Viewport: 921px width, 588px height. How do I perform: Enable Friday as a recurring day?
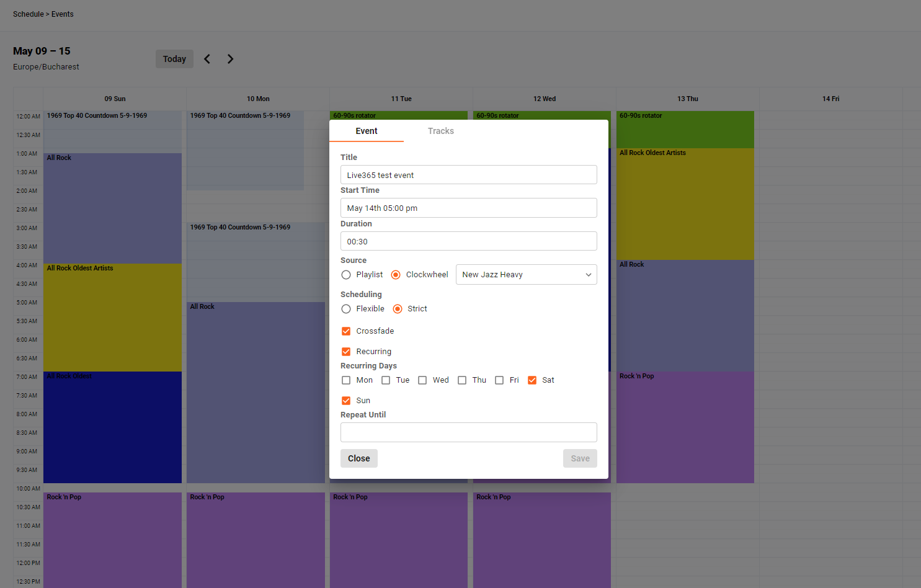click(499, 380)
